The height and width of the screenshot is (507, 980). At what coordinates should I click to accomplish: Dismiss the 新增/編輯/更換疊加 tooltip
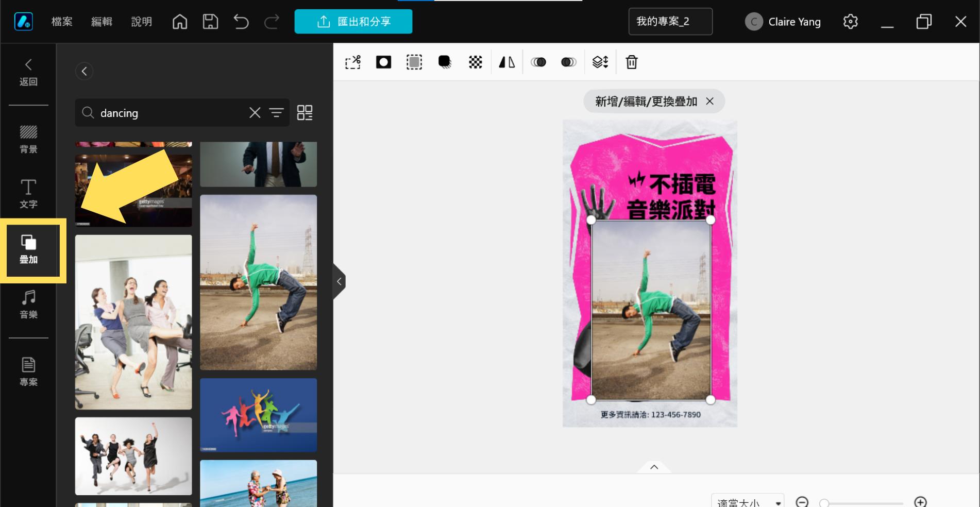[x=710, y=102]
